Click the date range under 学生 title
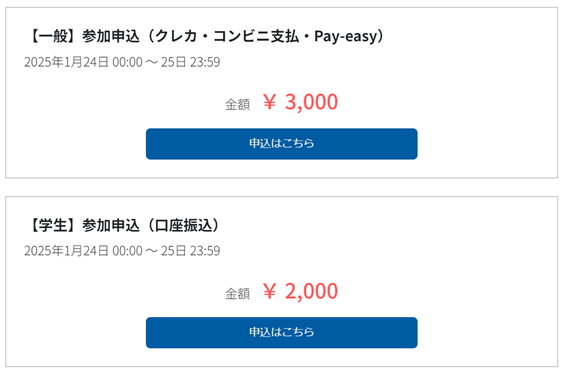This screenshot has width=567, height=374. 122,251
